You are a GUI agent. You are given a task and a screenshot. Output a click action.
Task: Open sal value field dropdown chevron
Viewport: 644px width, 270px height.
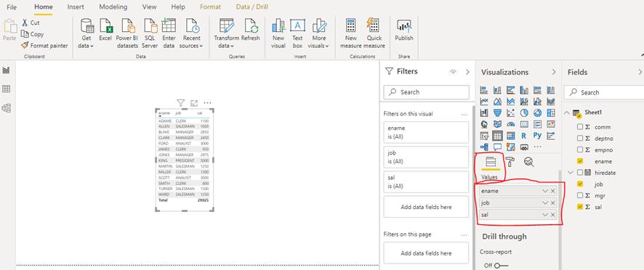tap(545, 215)
